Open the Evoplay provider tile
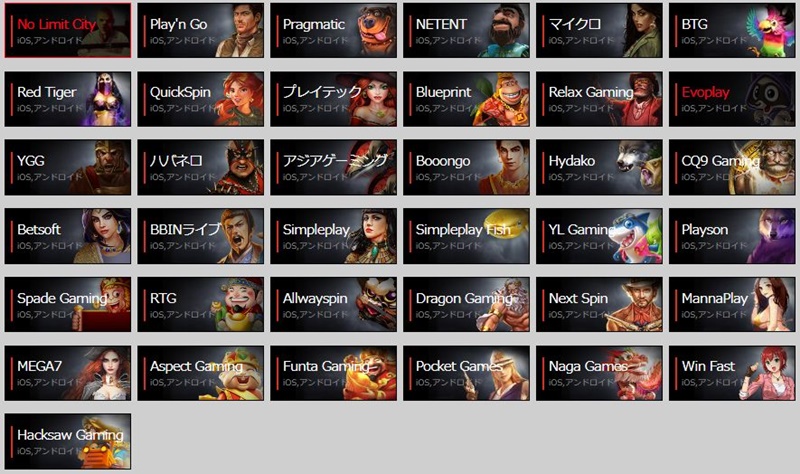 (732, 99)
